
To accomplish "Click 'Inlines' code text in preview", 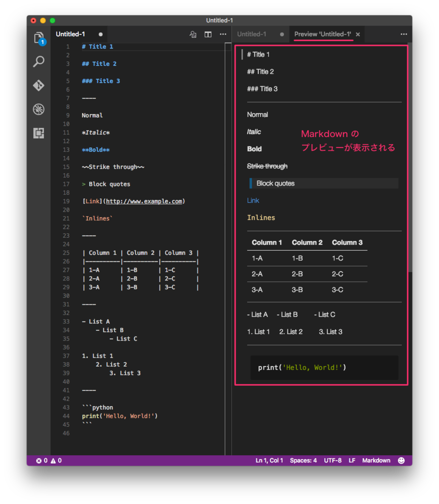I will (x=261, y=218).
